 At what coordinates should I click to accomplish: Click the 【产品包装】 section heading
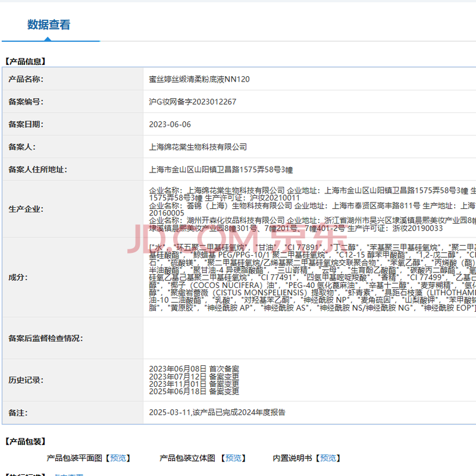(x=26, y=441)
